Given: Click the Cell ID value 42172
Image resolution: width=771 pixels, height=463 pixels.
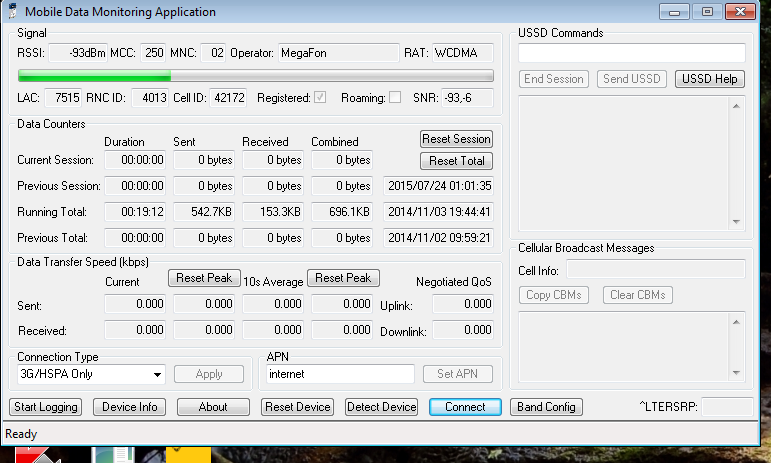Looking at the screenshot, I should [228, 98].
